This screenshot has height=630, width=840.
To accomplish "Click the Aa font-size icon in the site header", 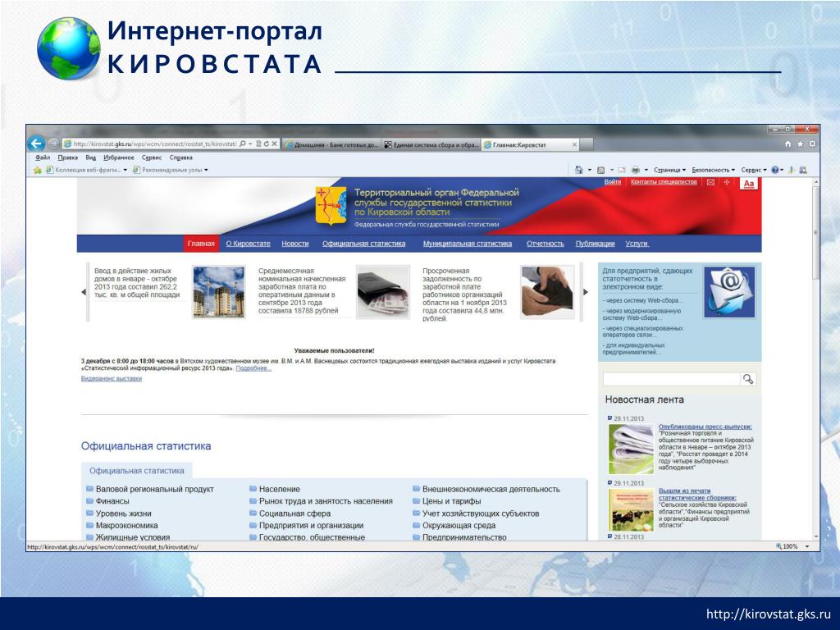I will tap(748, 184).
